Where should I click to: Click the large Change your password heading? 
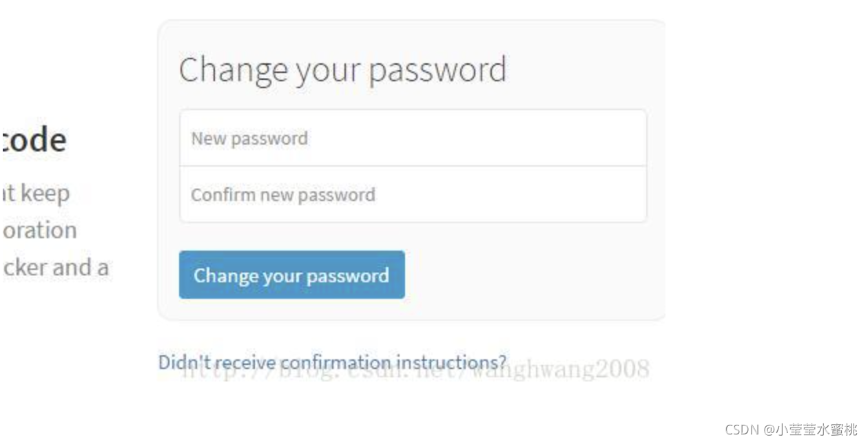pos(342,70)
